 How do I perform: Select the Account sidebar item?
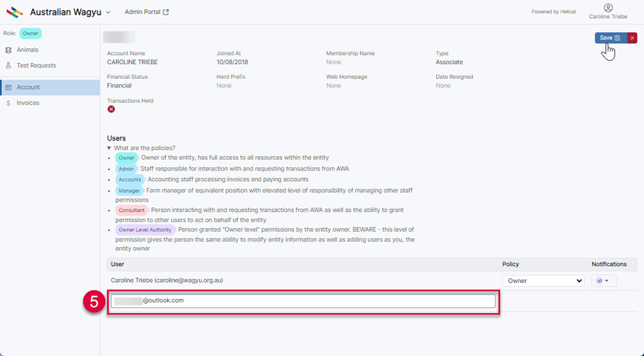click(28, 87)
